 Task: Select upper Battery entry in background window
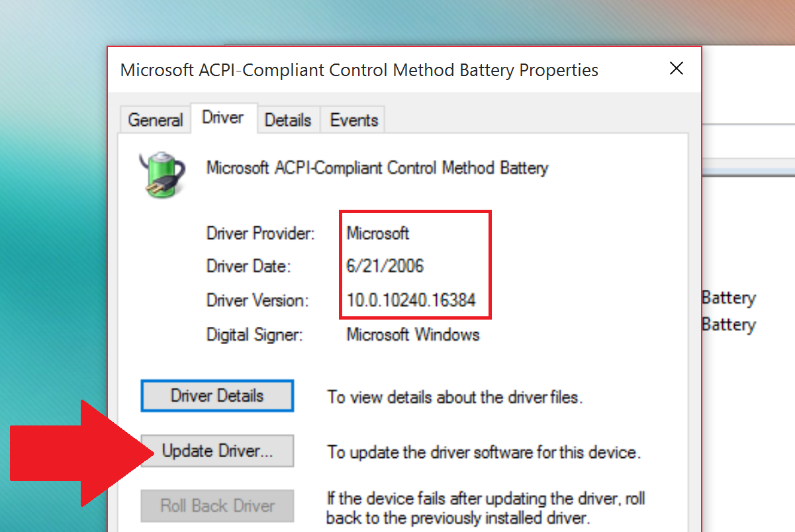pos(728,298)
